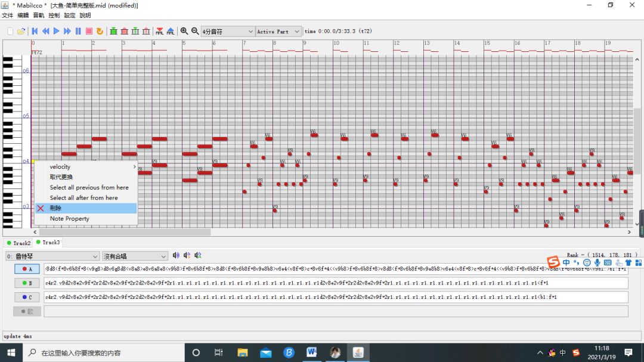
Task: Switch to the Track2 tab
Action: (x=18, y=243)
